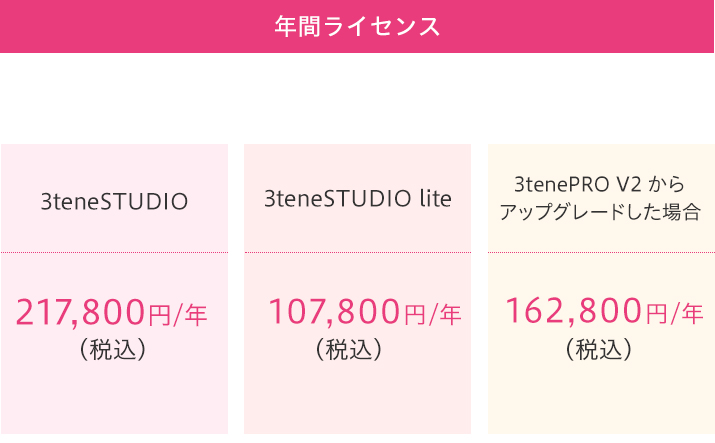Click the 3tenePRO V2 から text line
Viewport: 715px width, 443px height.
coord(600,184)
